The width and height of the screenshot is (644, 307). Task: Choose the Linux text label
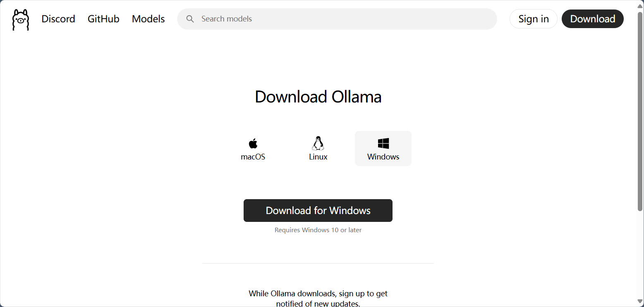point(318,157)
